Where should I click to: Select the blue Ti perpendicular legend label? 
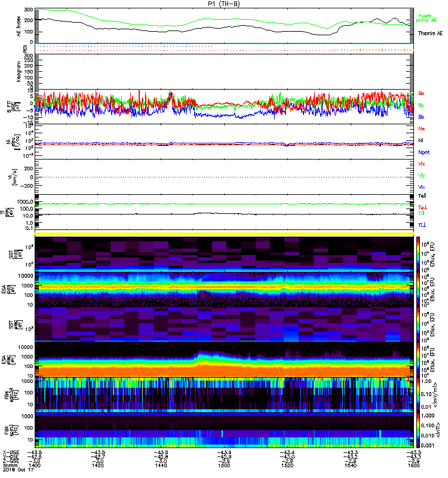(x=422, y=225)
